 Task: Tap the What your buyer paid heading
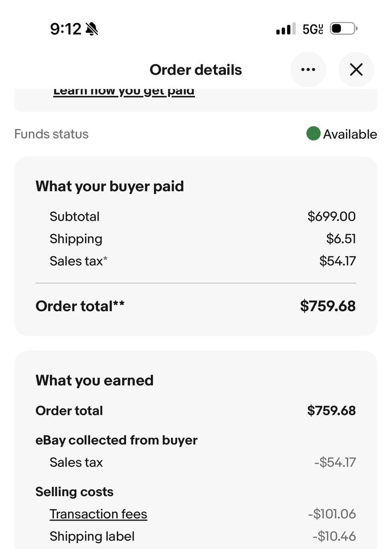point(109,186)
